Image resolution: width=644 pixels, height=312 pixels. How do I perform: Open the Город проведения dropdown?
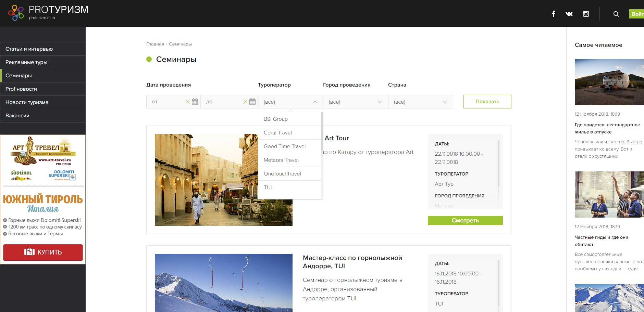tap(356, 102)
